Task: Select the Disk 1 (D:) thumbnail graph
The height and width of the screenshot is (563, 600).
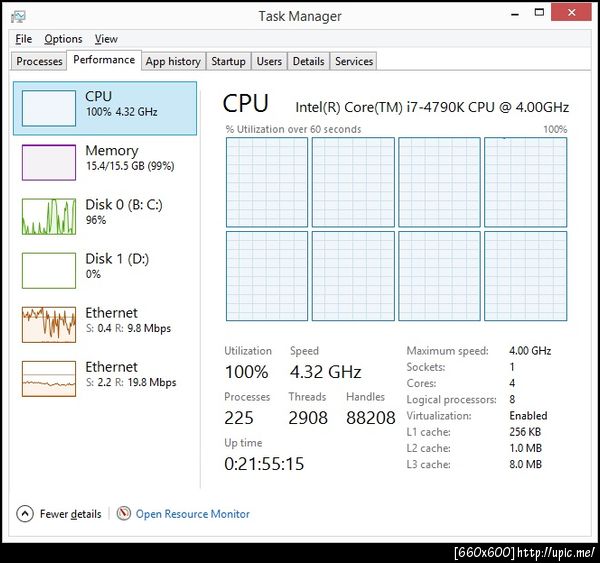Action: (x=49, y=271)
